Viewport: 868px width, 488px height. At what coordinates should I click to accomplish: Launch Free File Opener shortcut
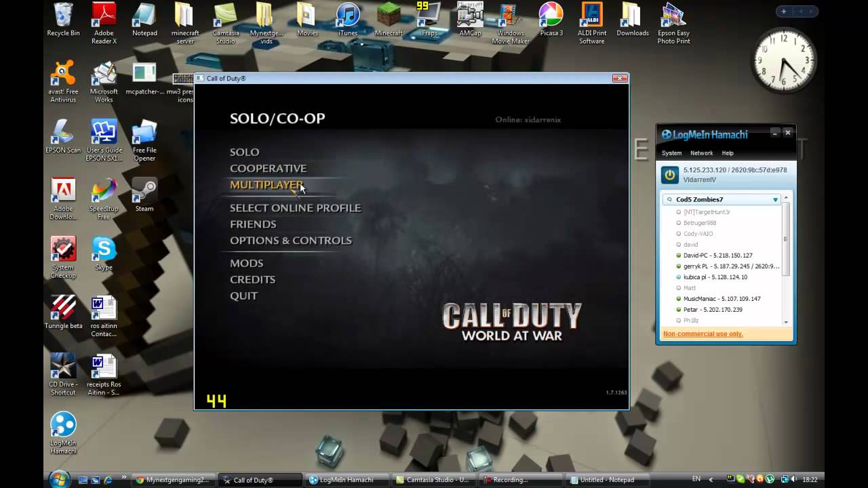click(144, 142)
